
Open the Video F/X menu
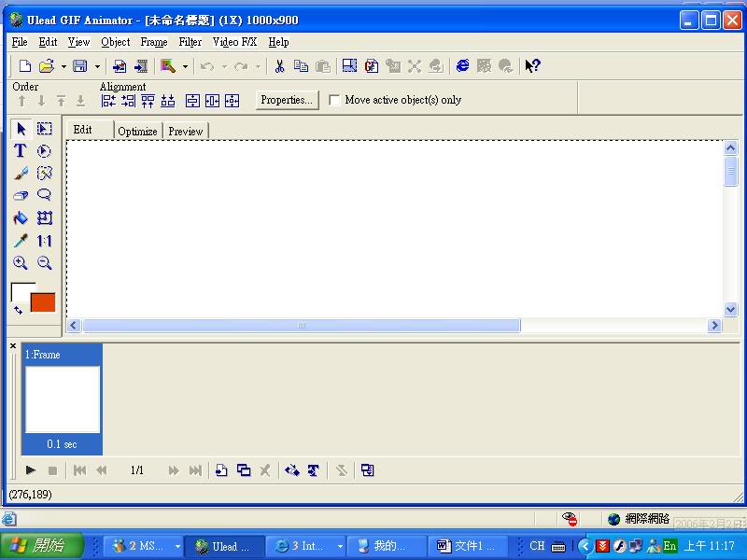[233, 42]
